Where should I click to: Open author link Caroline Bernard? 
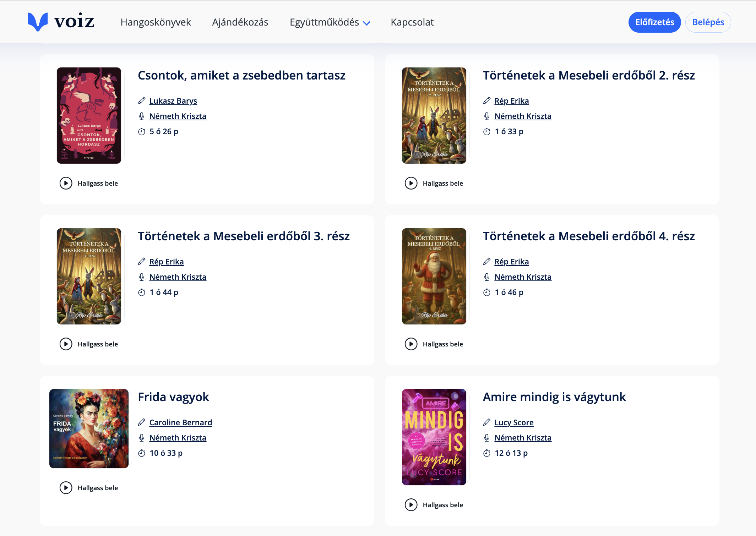[x=180, y=422]
